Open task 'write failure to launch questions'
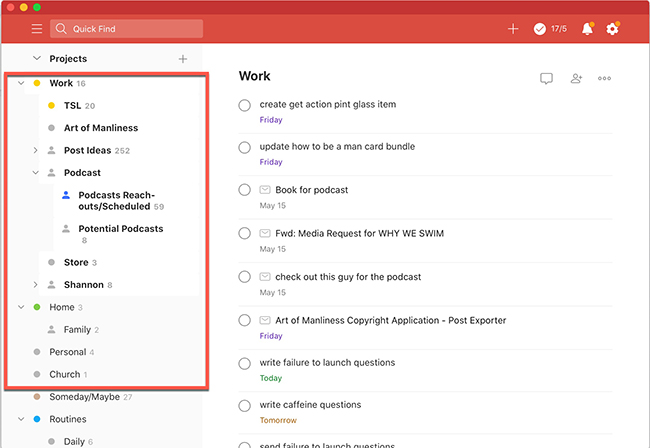650x448 pixels. tap(327, 363)
